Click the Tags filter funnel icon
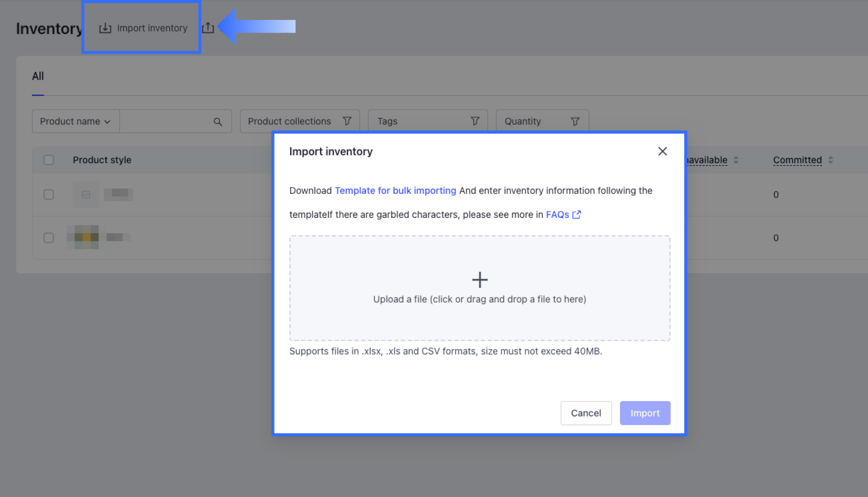868x497 pixels. 475,121
